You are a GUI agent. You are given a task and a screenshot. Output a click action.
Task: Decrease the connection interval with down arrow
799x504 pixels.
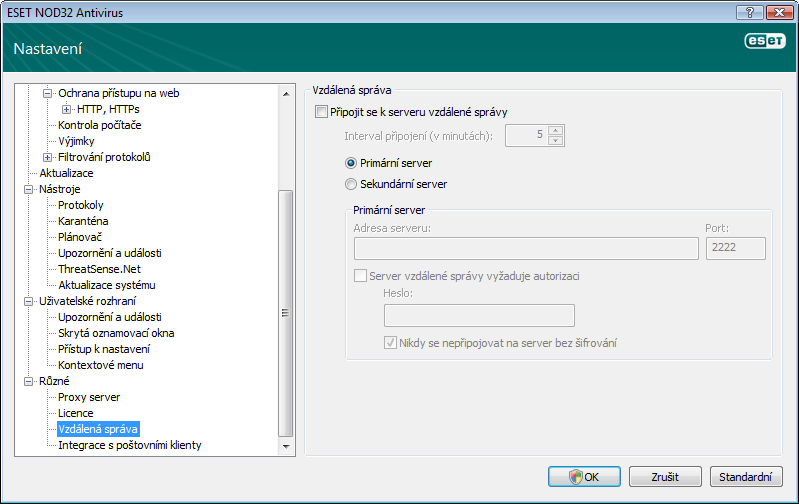point(555,140)
